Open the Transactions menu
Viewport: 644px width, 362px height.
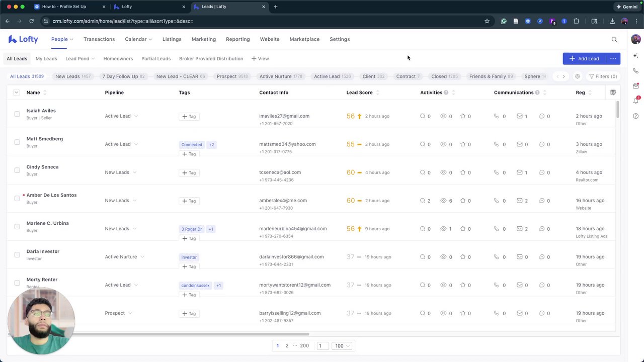pyautogui.click(x=99, y=39)
